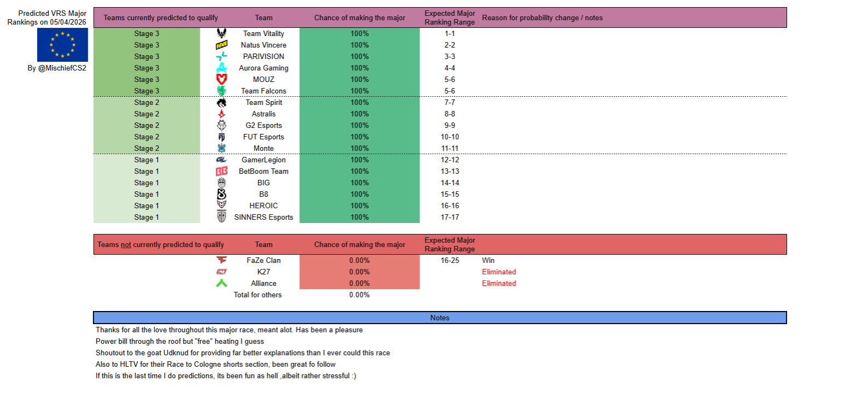Select the Team Falcons logo

222,91
